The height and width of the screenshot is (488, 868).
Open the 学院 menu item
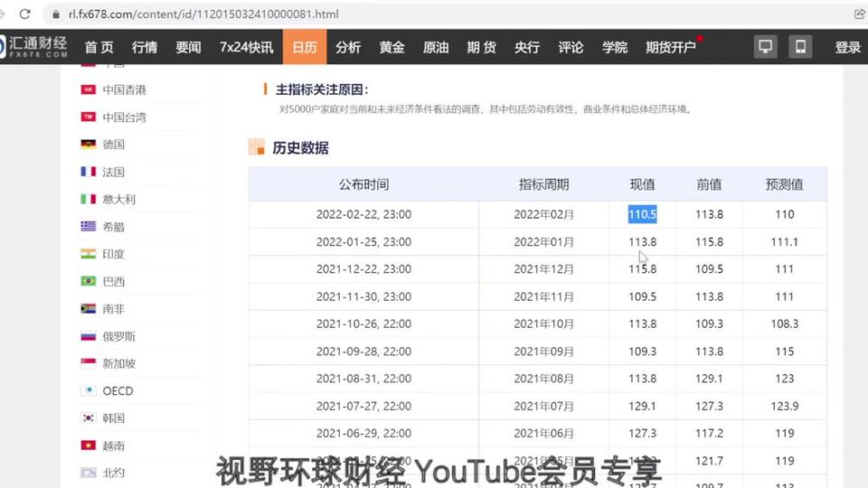[x=615, y=47]
